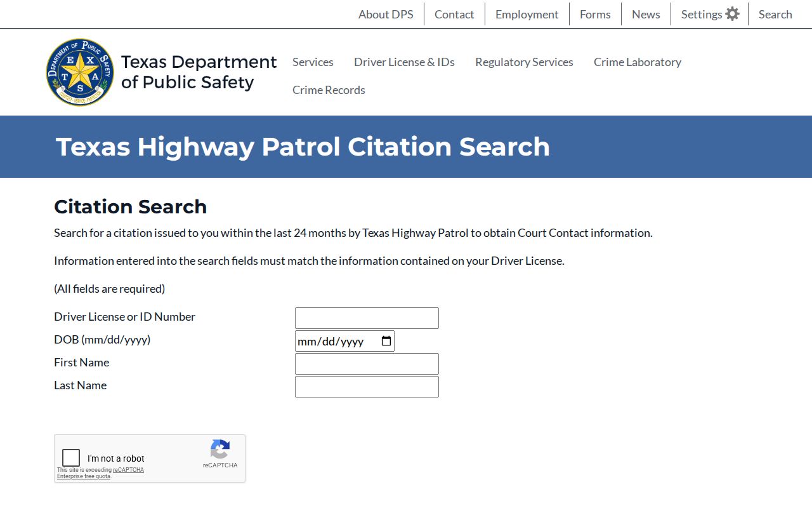812x508 pixels.
Task: Open Driver License & IDs menu
Action: coord(404,62)
